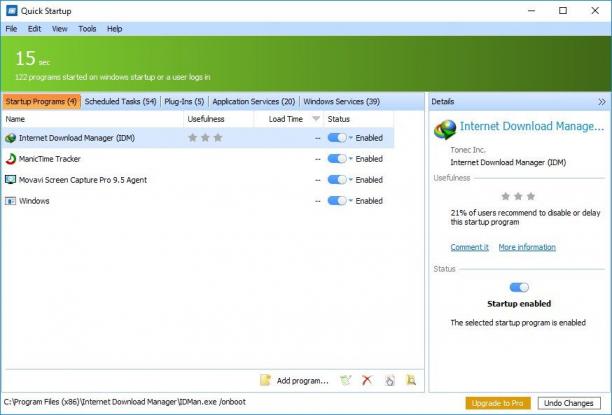
Task: Click the hand-pointer icon in the bottom toolbar
Action: click(390, 380)
